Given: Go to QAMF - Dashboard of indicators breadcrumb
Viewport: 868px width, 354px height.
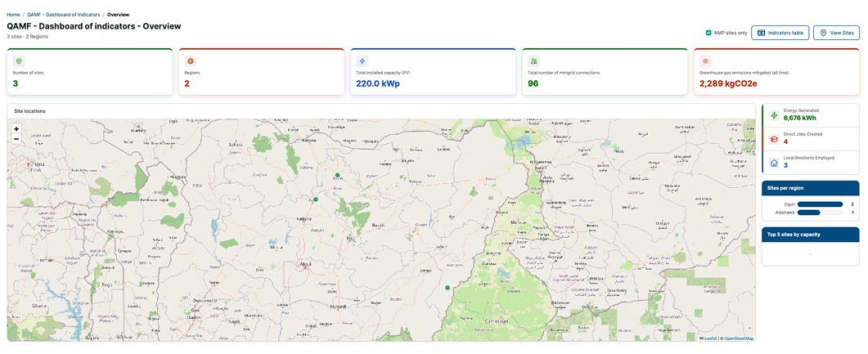Looking at the screenshot, I should coord(64,15).
